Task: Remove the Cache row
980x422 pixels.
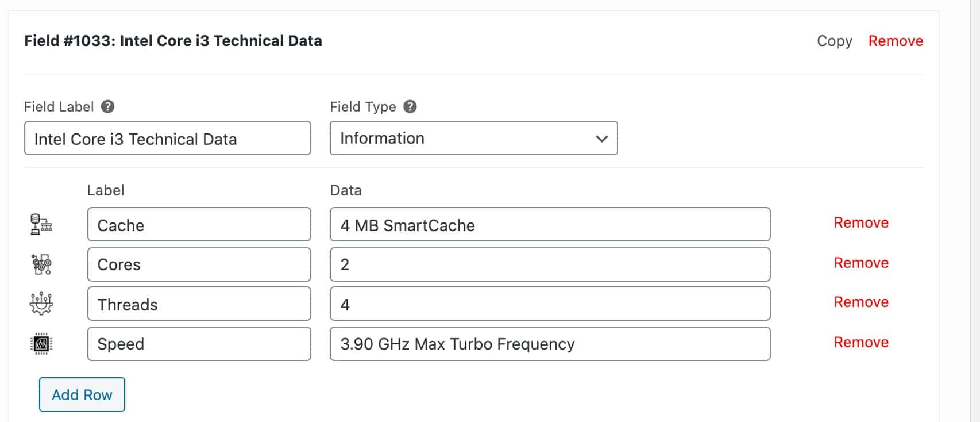Action: [861, 222]
